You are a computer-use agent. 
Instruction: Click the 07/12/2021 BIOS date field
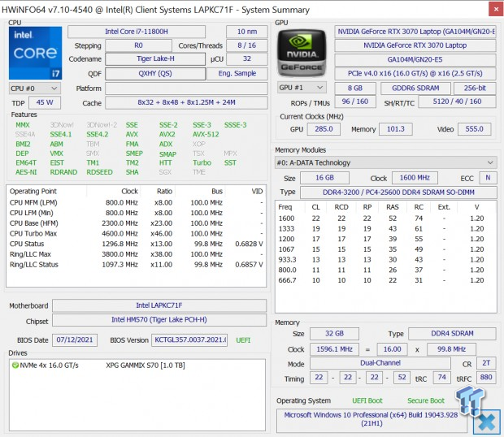click(75, 340)
